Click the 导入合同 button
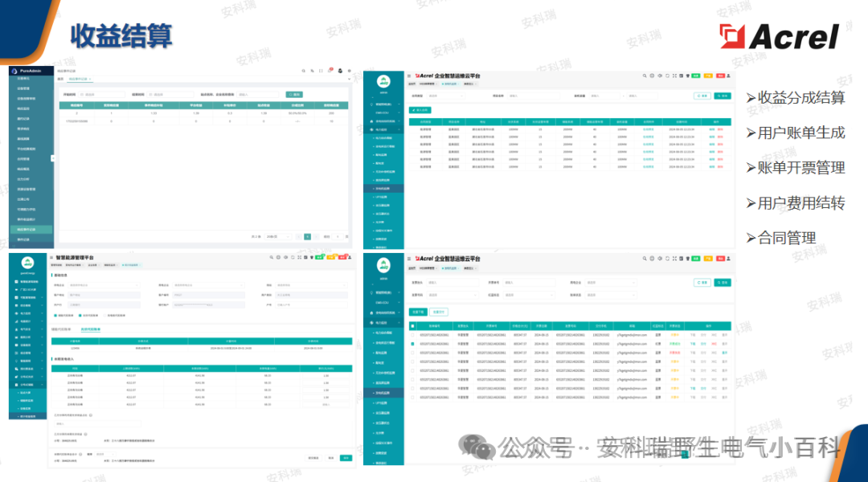The image size is (868, 482). 420,110
